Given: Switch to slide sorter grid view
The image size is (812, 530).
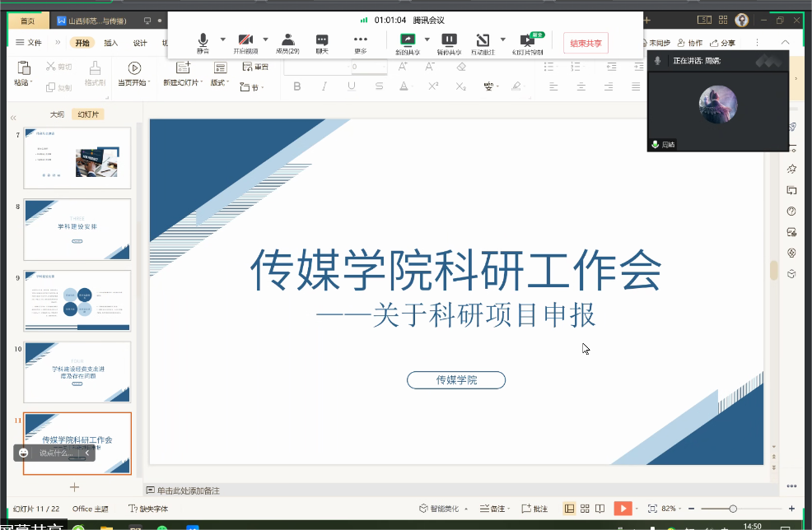Looking at the screenshot, I should coord(585,509).
